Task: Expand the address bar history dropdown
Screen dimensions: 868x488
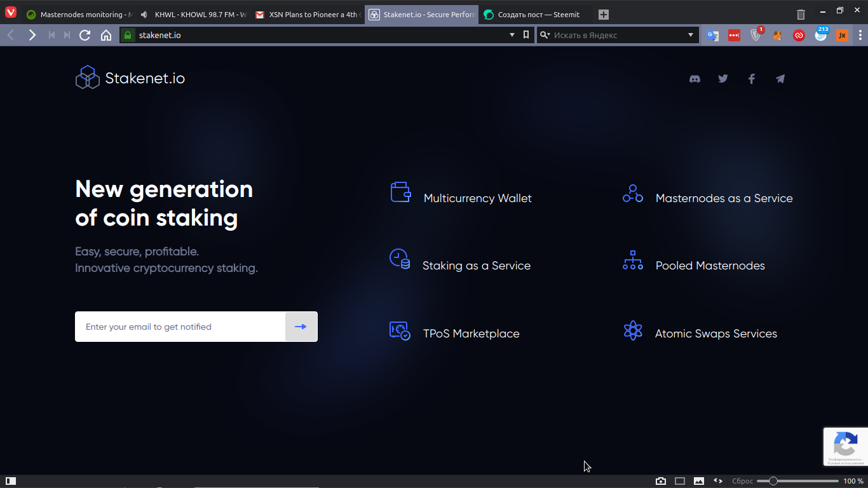Action: click(512, 35)
